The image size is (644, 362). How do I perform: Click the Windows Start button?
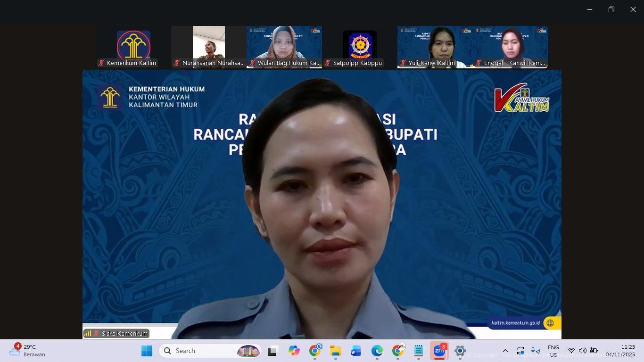[x=147, y=351]
